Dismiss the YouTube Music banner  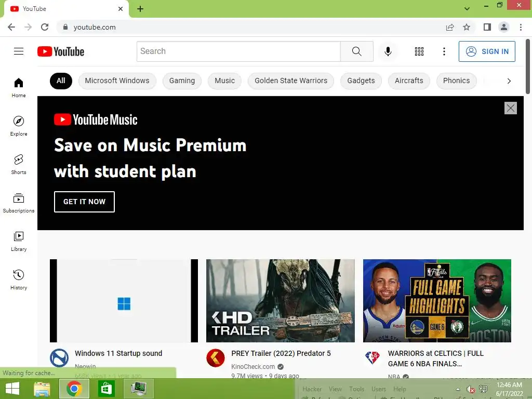[x=510, y=108]
